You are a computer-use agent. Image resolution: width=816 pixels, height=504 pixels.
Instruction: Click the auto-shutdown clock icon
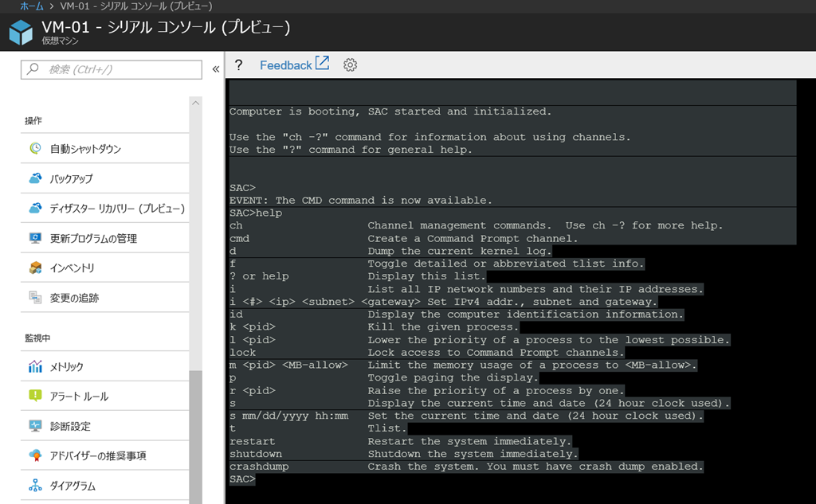(x=35, y=148)
